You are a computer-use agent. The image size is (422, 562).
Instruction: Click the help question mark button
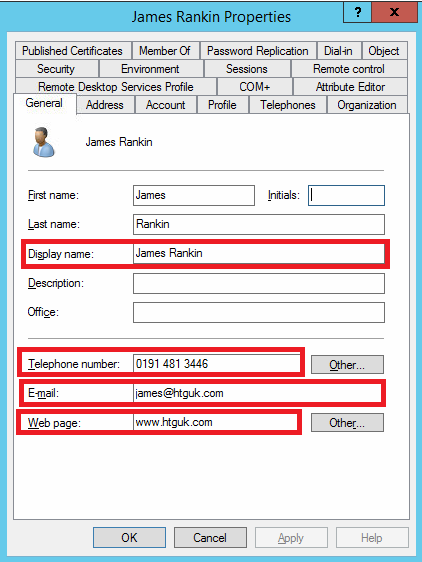click(357, 13)
